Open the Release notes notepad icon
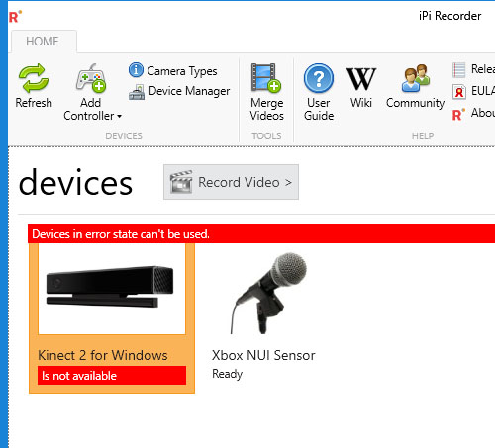Image resolution: width=495 pixels, height=448 pixels. point(458,70)
